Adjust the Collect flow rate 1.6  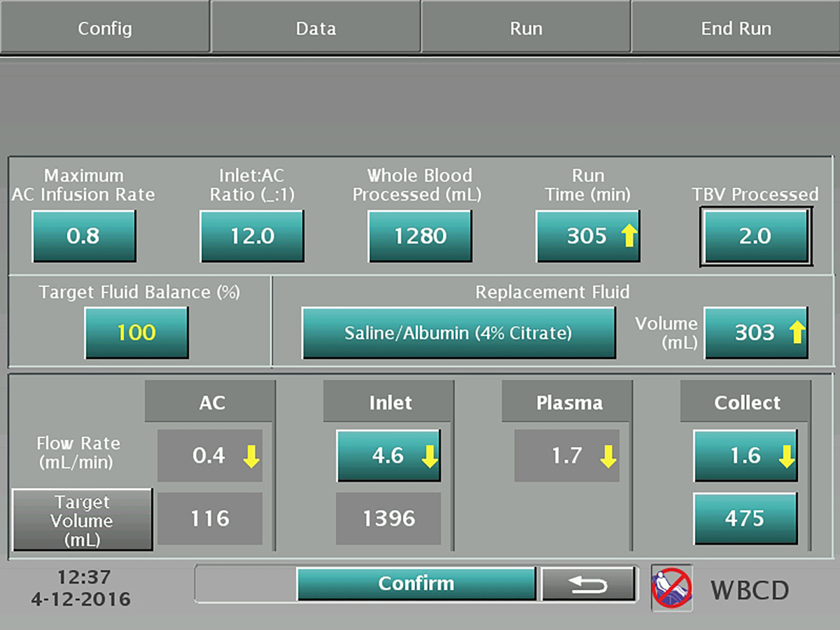[x=745, y=456]
